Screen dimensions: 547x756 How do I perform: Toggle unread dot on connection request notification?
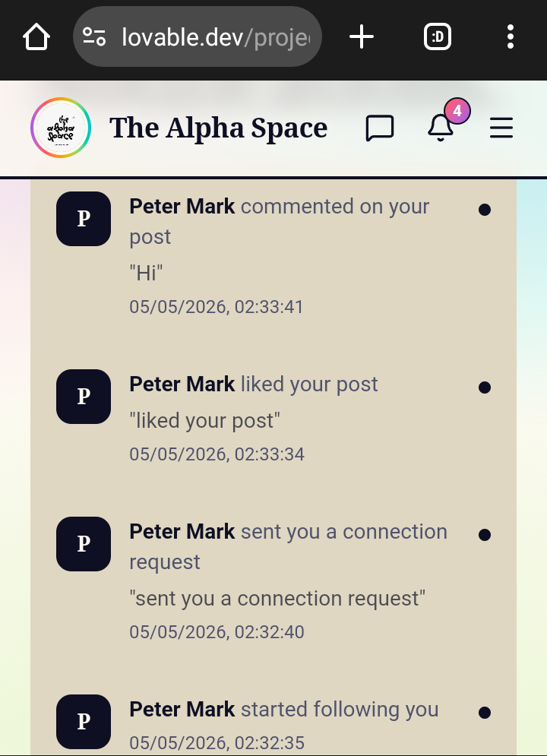[485, 535]
